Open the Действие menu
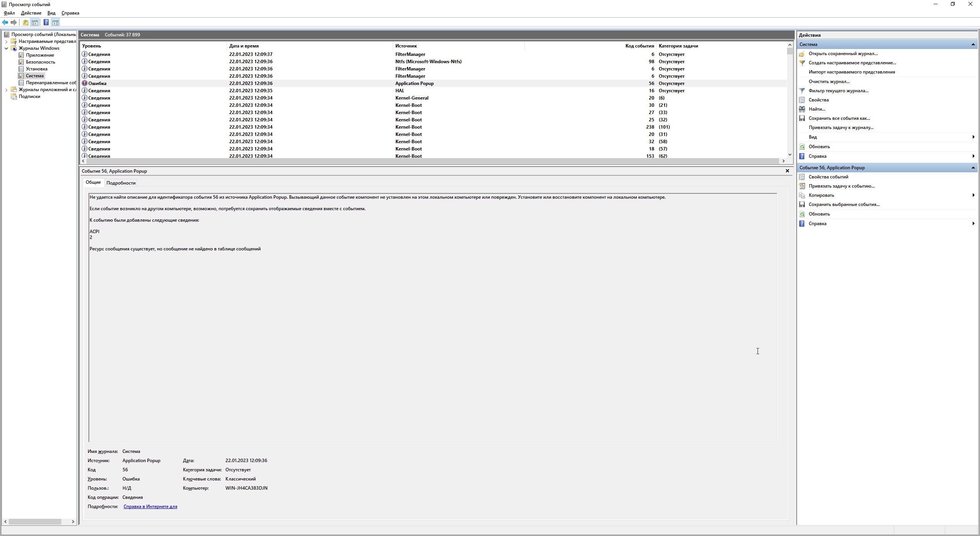 pyautogui.click(x=31, y=13)
